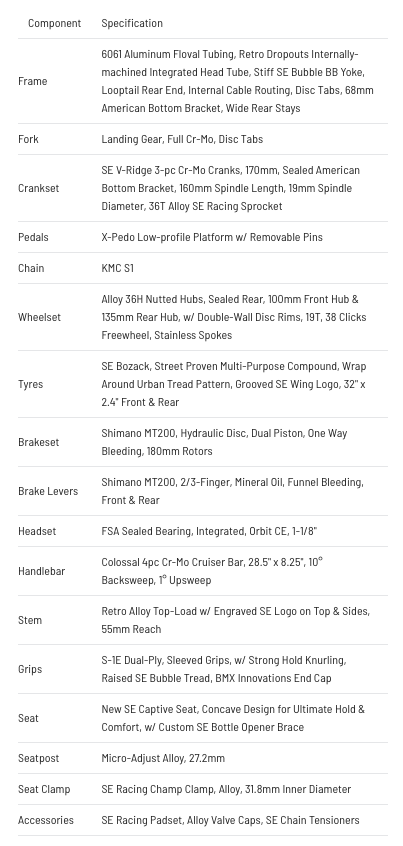Click the Pedals X-Pedo specification
Image resolution: width=403 pixels, height=846 pixels.
pos(211,237)
